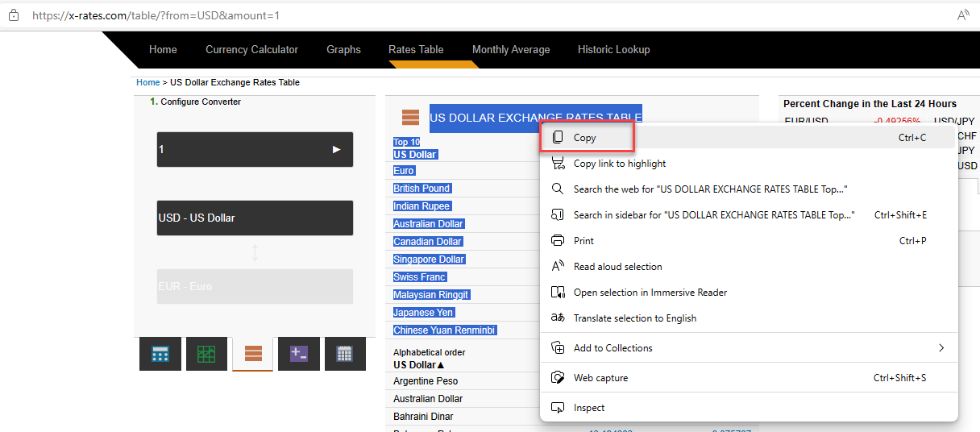This screenshot has height=432, width=980.
Task: Choose Translate selection to English
Action: 749,318
